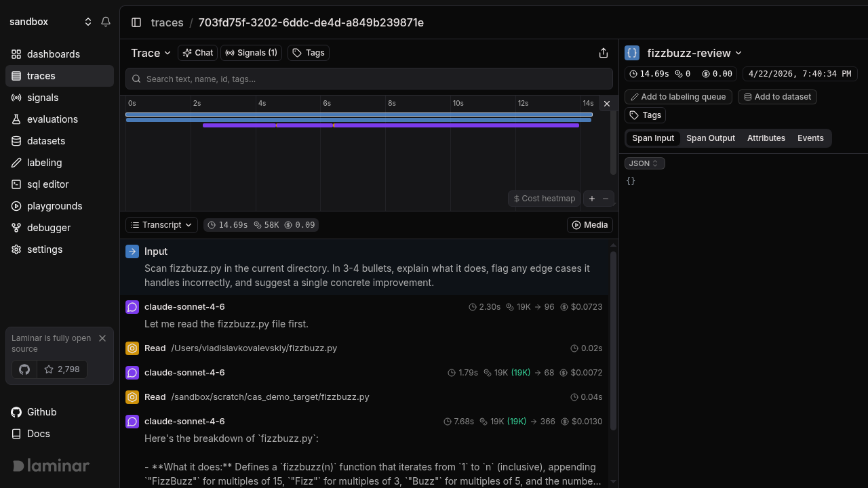This screenshot has width=868, height=488.
Task: Open the signals page
Action: pyautogui.click(x=60, y=98)
